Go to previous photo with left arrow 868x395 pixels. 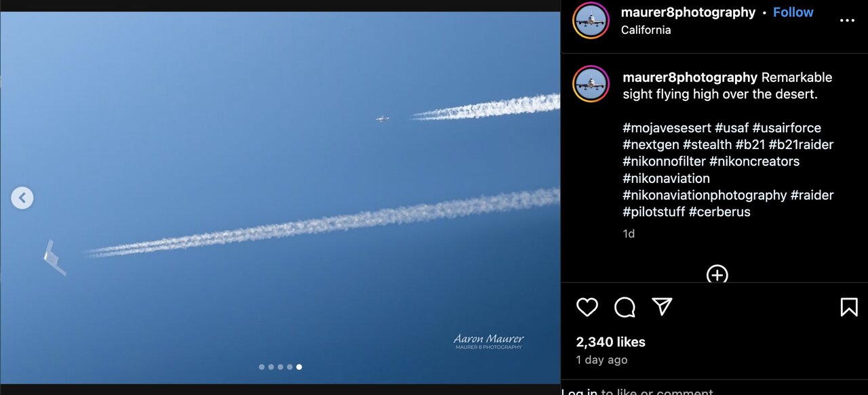click(22, 198)
